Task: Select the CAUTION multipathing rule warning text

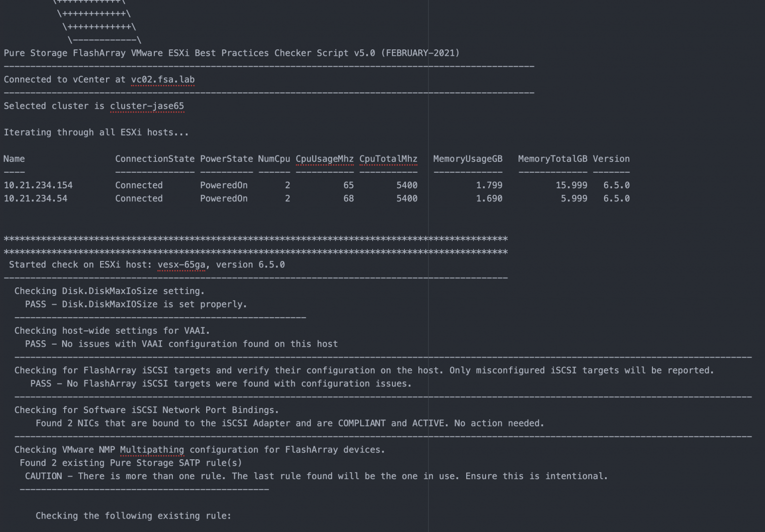Action: point(316,476)
